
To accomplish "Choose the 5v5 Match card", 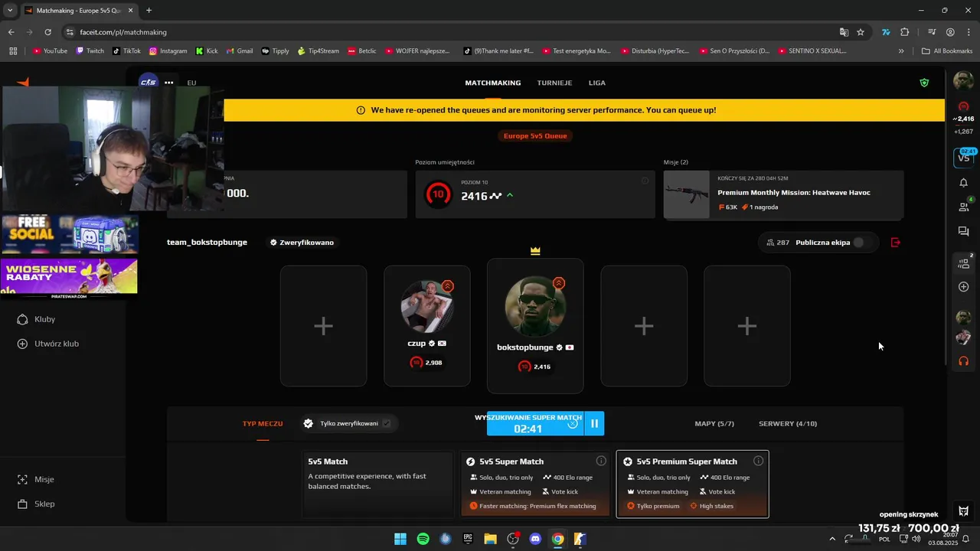I will pyautogui.click(x=378, y=484).
